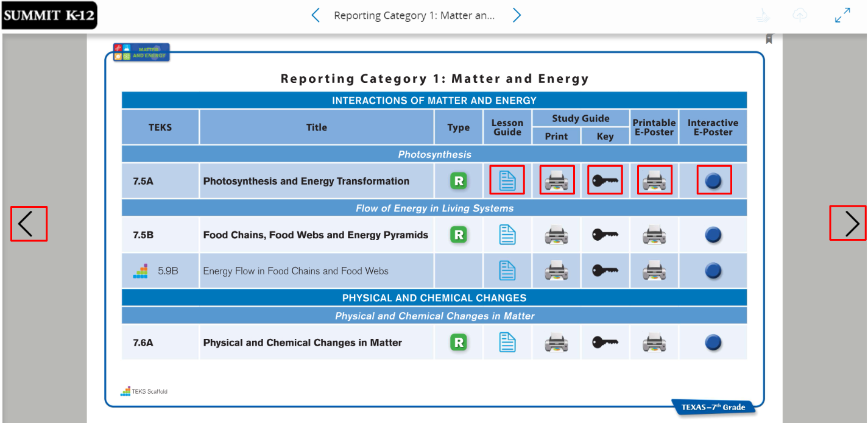Click the Summit K-12 logo

coord(49,15)
